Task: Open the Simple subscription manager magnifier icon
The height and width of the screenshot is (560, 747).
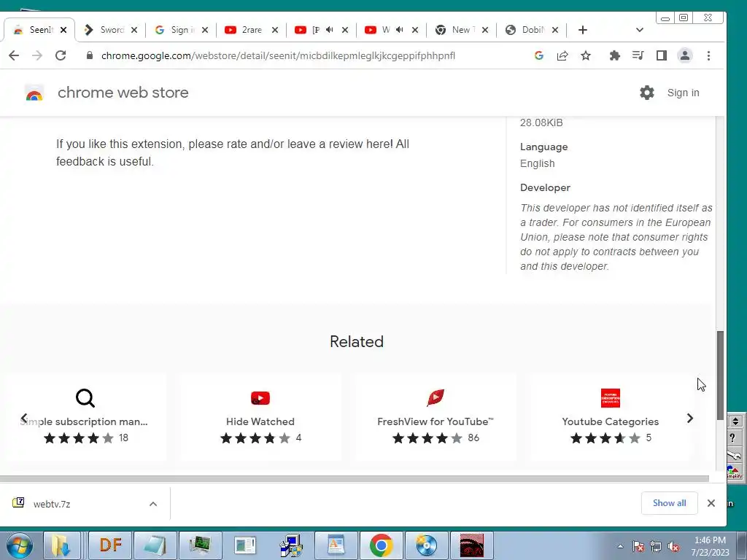Action: coord(85,398)
